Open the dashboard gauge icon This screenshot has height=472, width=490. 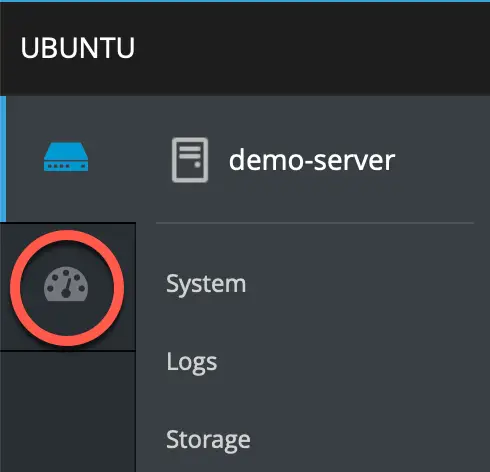[x=66, y=284]
